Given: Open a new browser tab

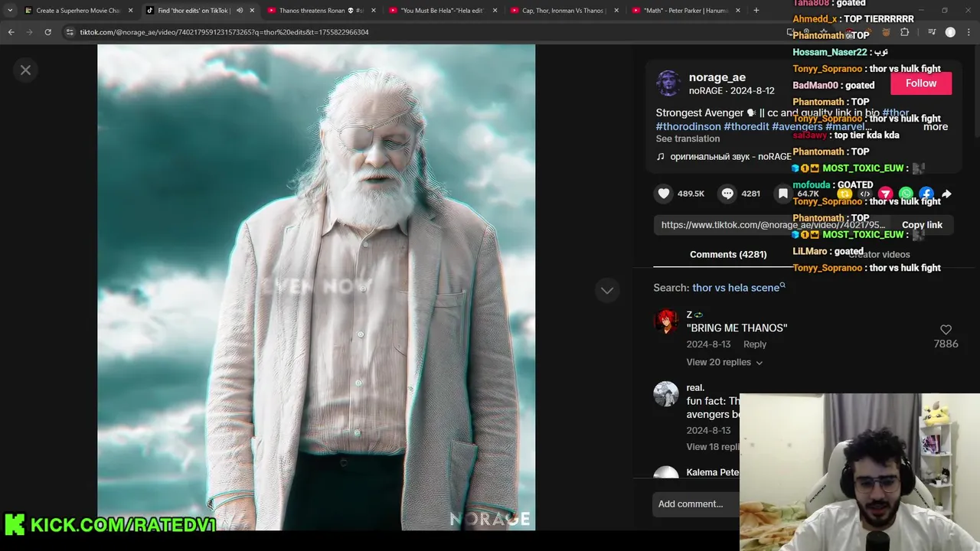Looking at the screenshot, I should 756,11.
